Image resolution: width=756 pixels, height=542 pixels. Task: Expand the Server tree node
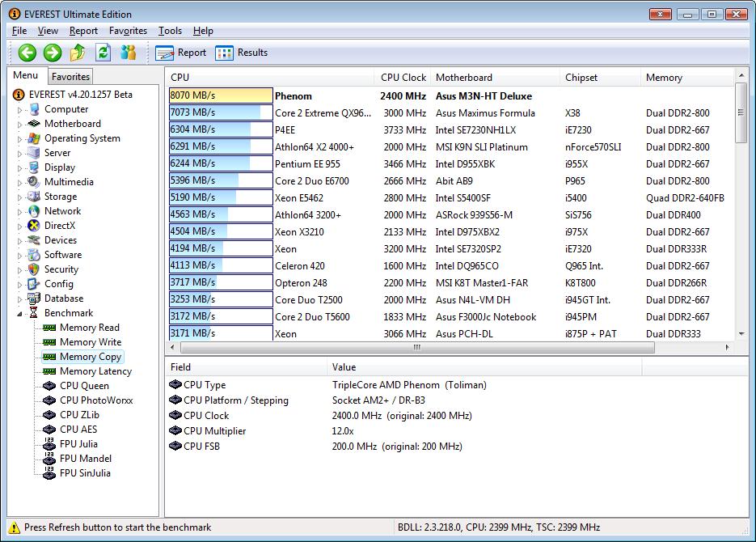click(x=19, y=154)
